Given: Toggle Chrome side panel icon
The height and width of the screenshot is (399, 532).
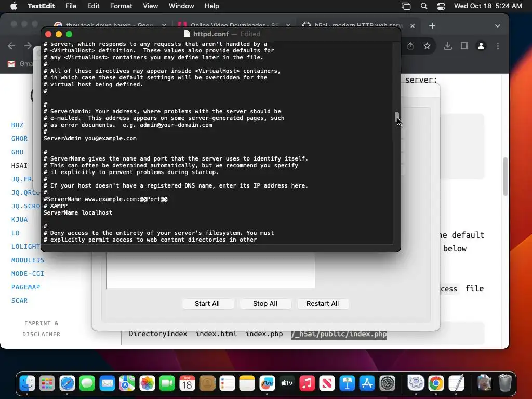Looking at the screenshot, I should (464, 46).
